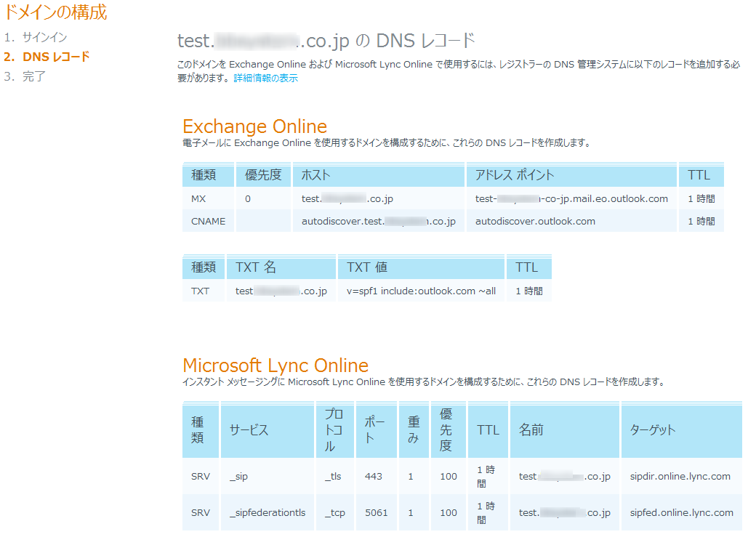Click the TXT 名 column header
Screen dimensions: 756x553
click(x=281, y=267)
